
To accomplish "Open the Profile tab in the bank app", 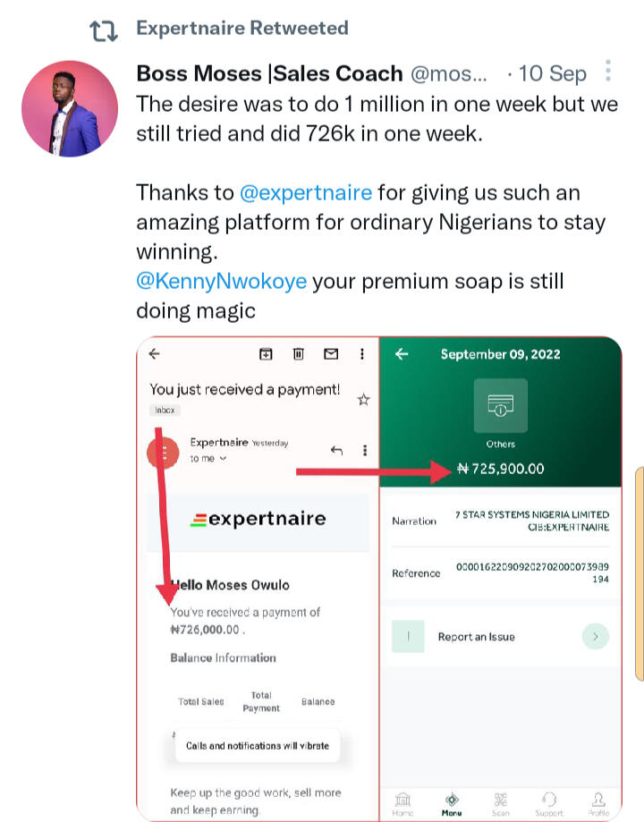I will click(598, 802).
